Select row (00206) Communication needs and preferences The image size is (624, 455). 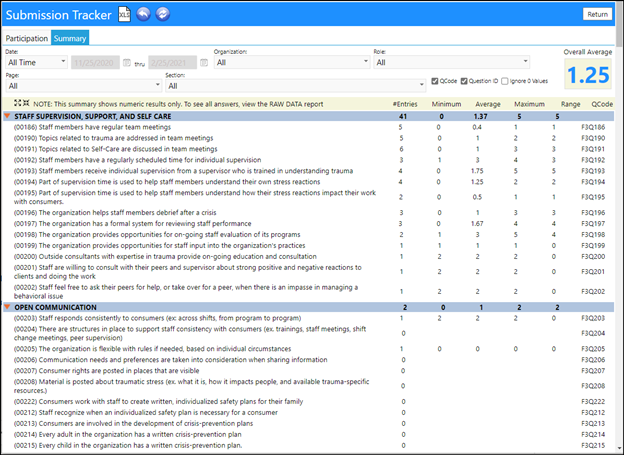pyautogui.click(x=308, y=360)
